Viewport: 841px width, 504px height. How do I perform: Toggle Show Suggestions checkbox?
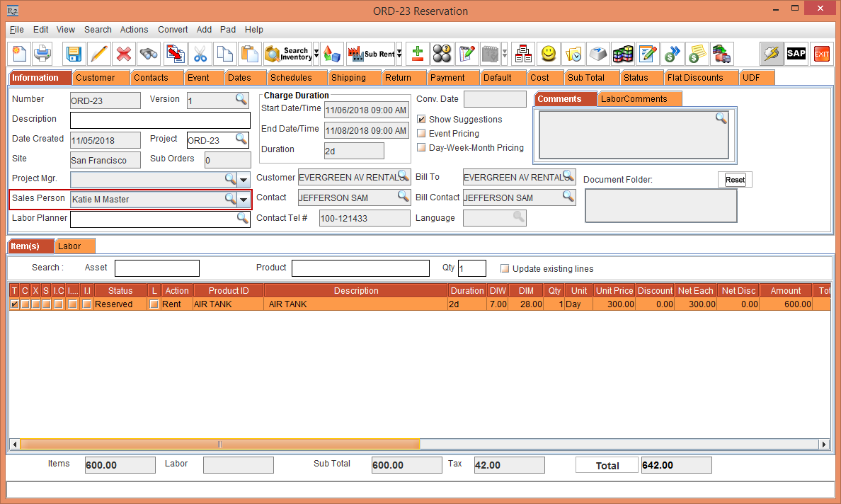click(x=422, y=119)
